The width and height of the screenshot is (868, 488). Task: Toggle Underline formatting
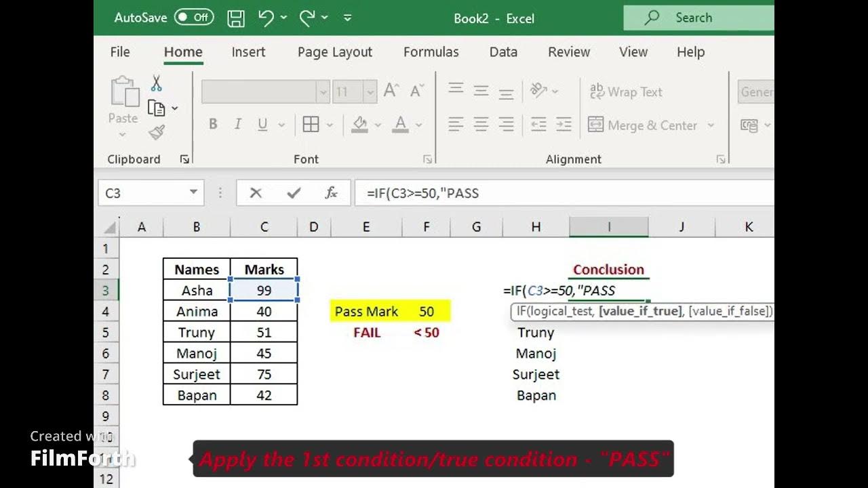(262, 124)
